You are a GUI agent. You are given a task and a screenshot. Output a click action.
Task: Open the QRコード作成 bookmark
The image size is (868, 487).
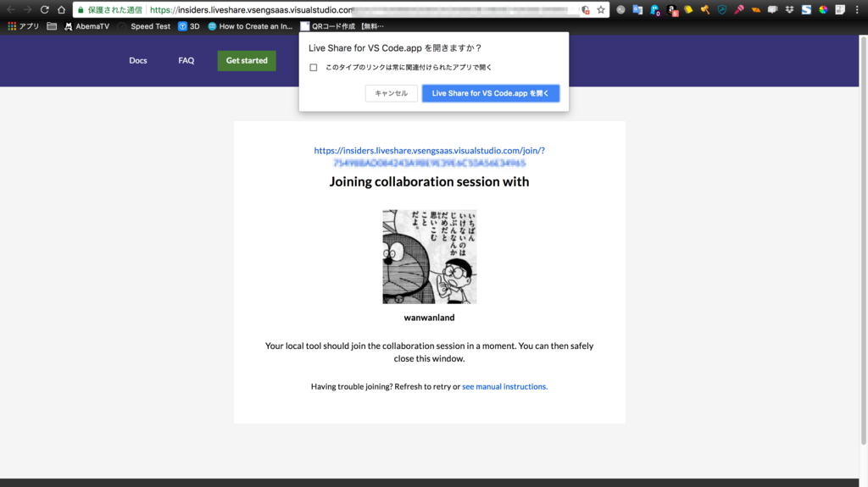(342, 26)
